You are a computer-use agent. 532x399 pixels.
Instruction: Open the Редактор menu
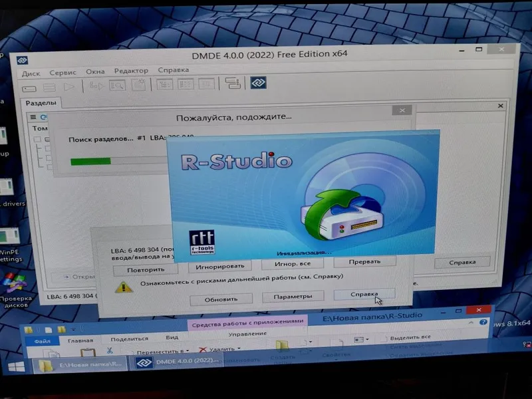point(131,70)
